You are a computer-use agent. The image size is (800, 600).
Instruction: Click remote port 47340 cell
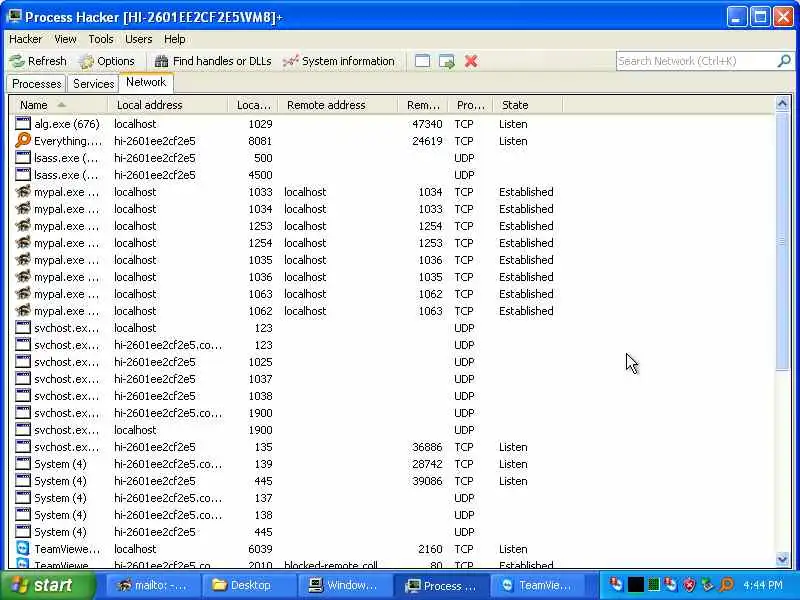pos(427,124)
